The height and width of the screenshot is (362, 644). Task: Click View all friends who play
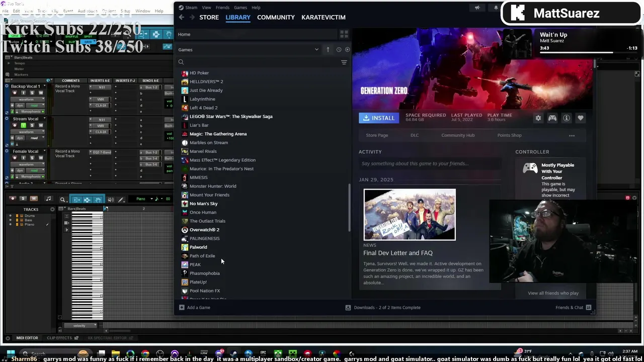(x=553, y=293)
